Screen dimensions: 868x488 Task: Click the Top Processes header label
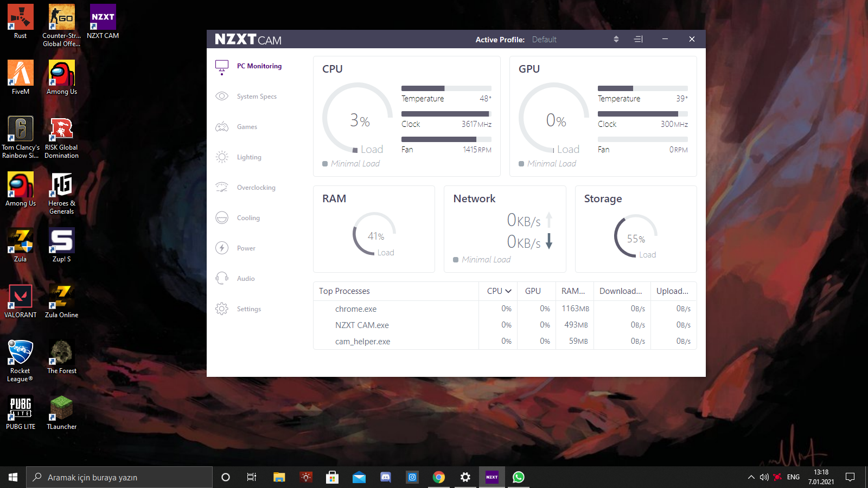pos(344,291)
